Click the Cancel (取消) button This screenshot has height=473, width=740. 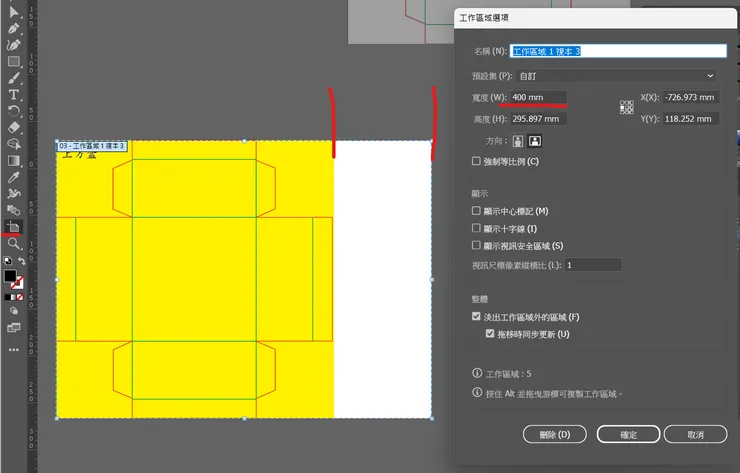coord(696,434)
